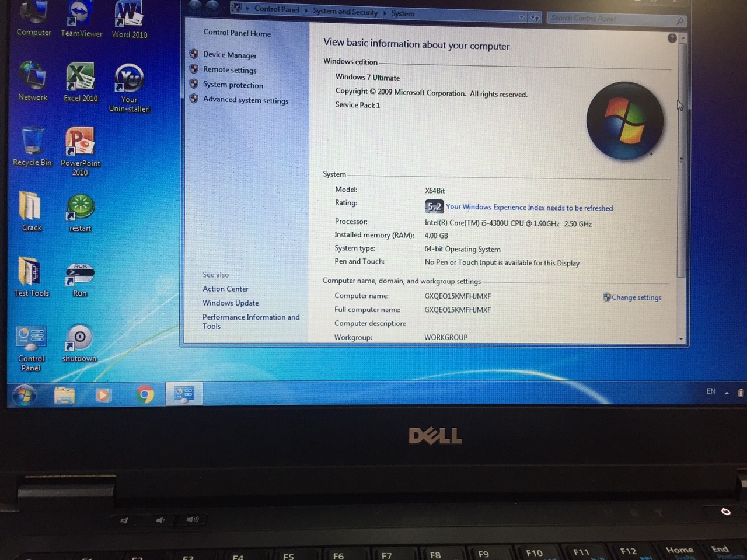The height and width of the screenshot is (560, 747).
Task: Show hidden tray icons arrow
Action: [x=727, y=393]
